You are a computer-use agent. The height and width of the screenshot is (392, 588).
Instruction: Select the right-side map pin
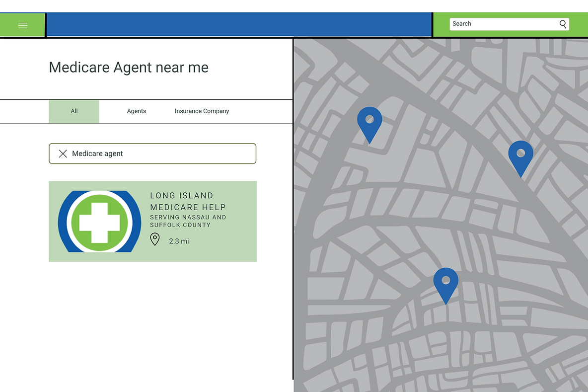point(520,158)
